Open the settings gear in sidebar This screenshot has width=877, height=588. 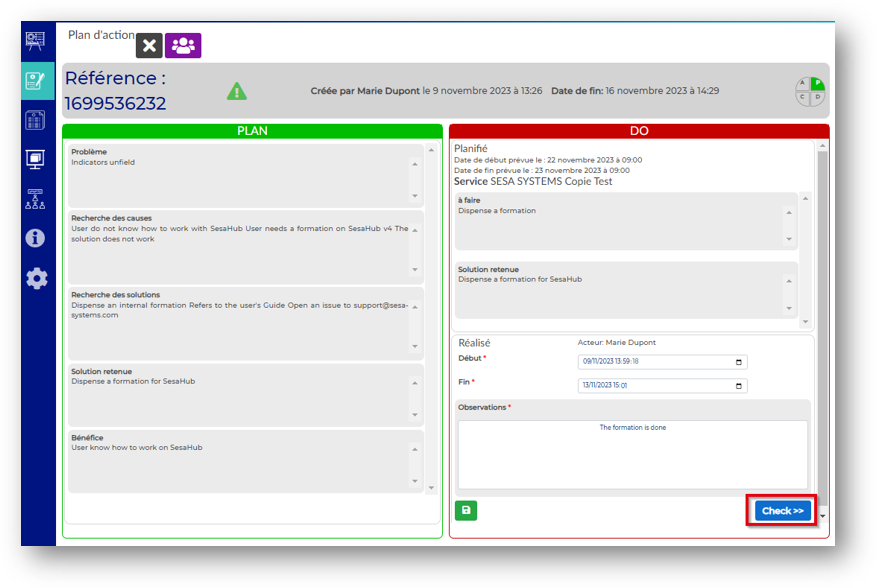36,279
